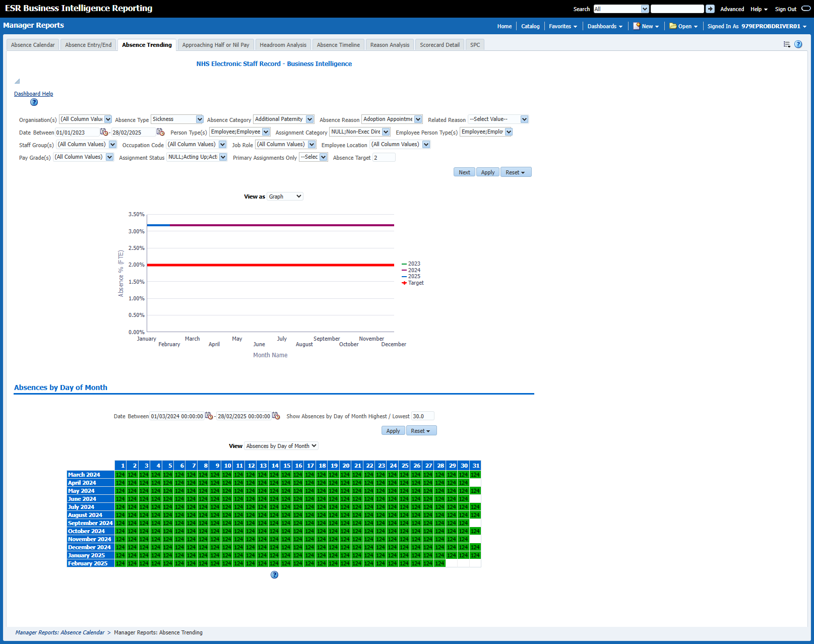The image size is (814, 644).
Task: Click the top-right help question icon
Action: click(x=798, y=44)
